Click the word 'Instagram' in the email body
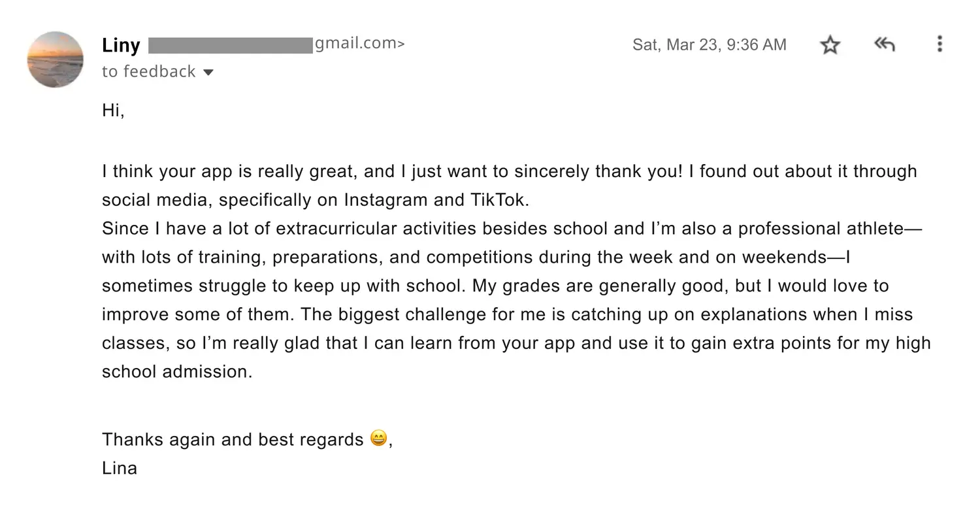 click(x=385, y=199)
